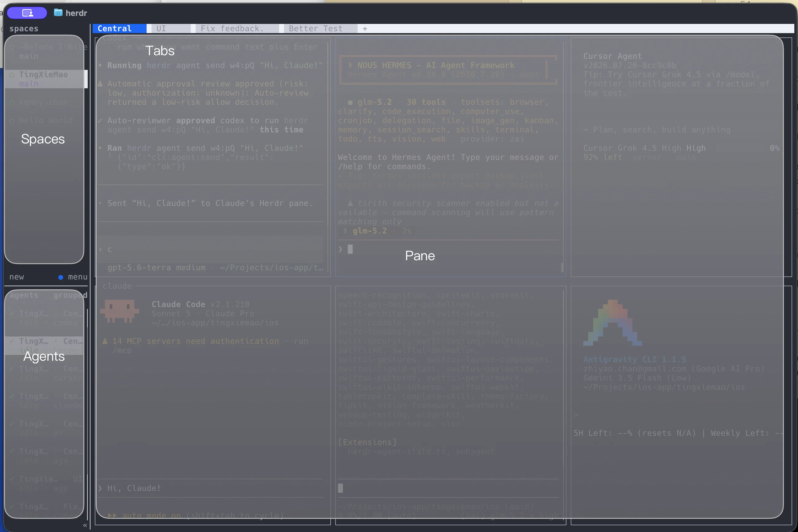Click the caduceus symbol before NOUS HERMES
This screenshot has width=798, height=532.
coord(350,65)
